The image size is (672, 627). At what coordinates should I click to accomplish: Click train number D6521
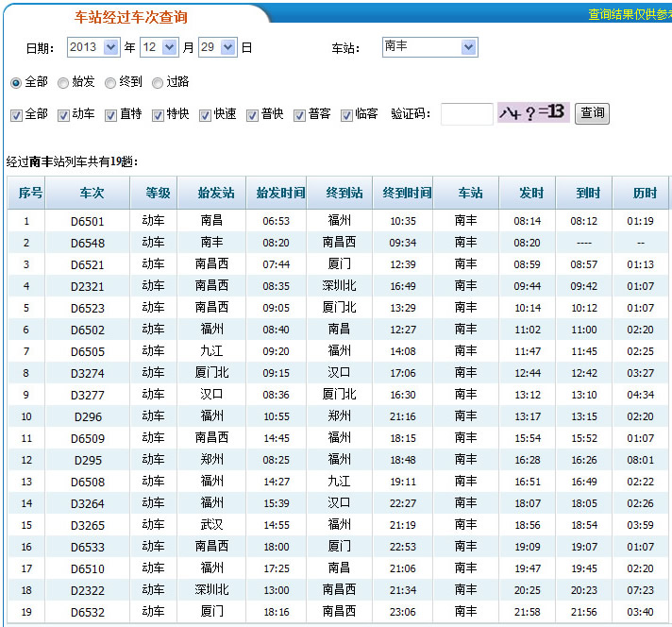(x=88, y=264)
